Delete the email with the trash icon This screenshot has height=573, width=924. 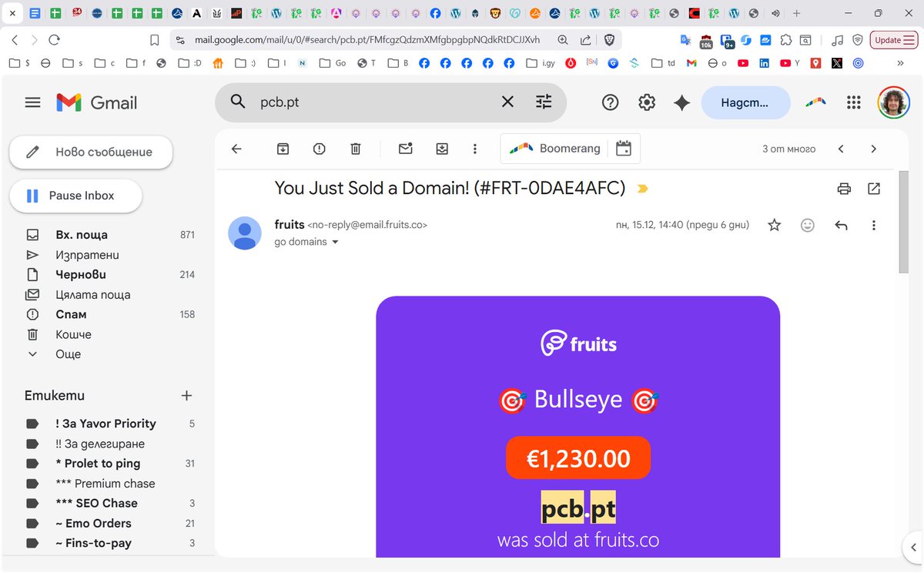click(x=355, y=148)
